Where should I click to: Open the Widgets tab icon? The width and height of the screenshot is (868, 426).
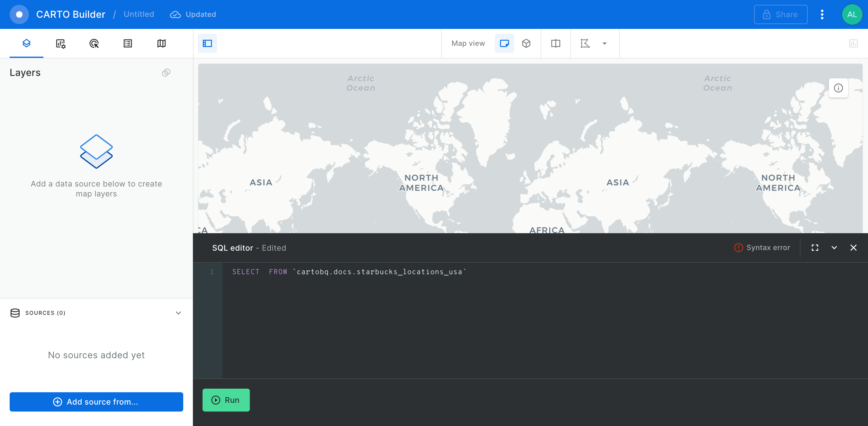(60, 43)
